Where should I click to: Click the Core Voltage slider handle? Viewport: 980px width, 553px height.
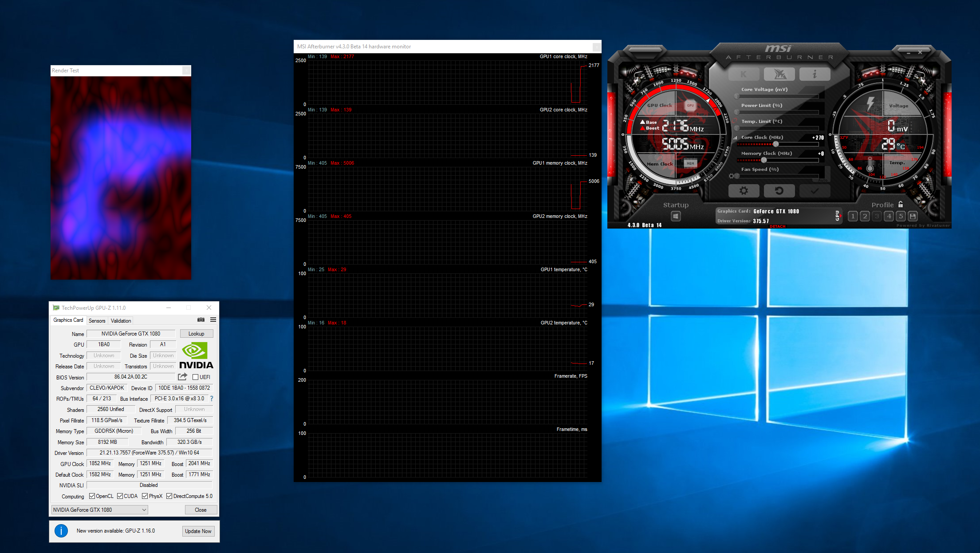(x=737, y=96)
